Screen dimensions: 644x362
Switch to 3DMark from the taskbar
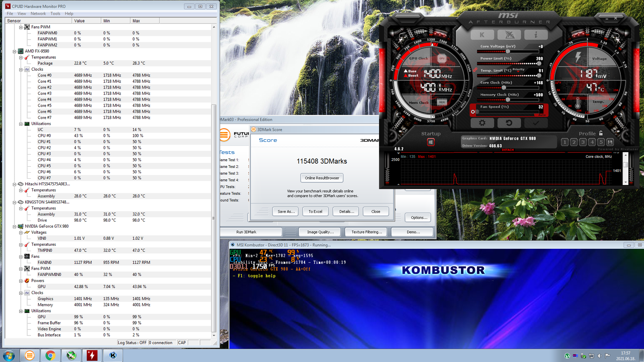[x=30, y=355]
